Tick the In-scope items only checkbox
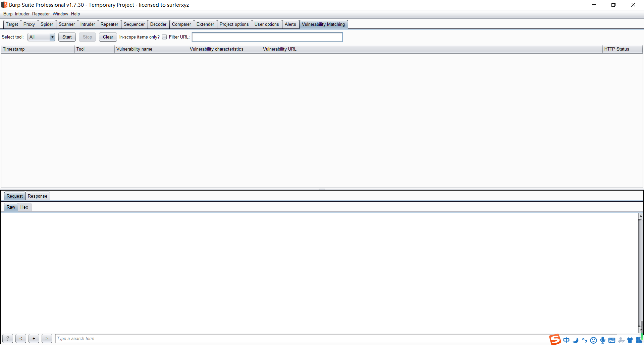 coord(164,37)
